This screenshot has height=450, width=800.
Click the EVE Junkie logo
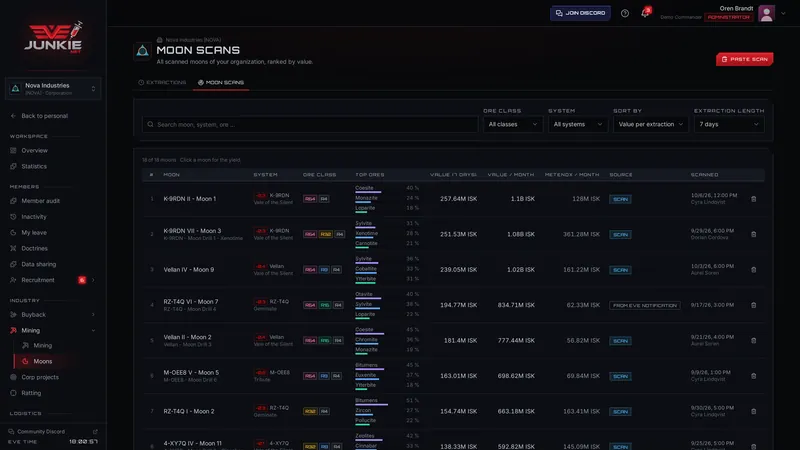point(54,37)
